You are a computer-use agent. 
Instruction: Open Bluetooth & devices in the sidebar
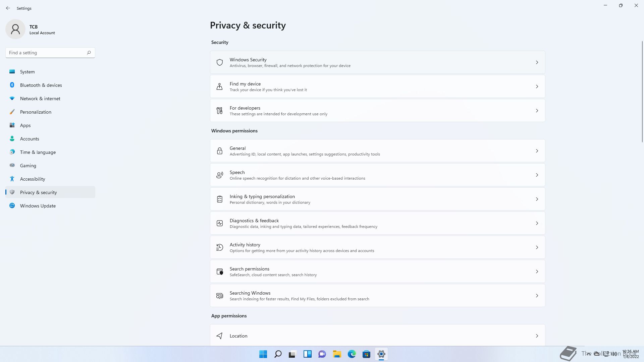(x=41, y=85)
